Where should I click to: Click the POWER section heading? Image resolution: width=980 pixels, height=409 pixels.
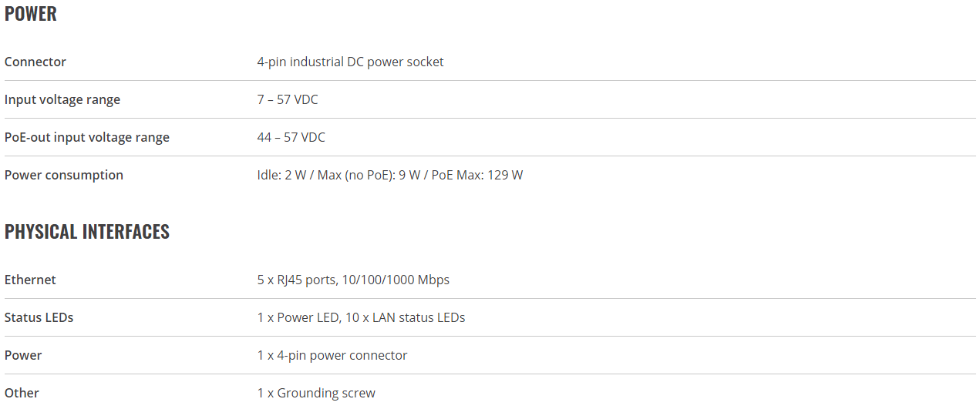pos(31,14)
